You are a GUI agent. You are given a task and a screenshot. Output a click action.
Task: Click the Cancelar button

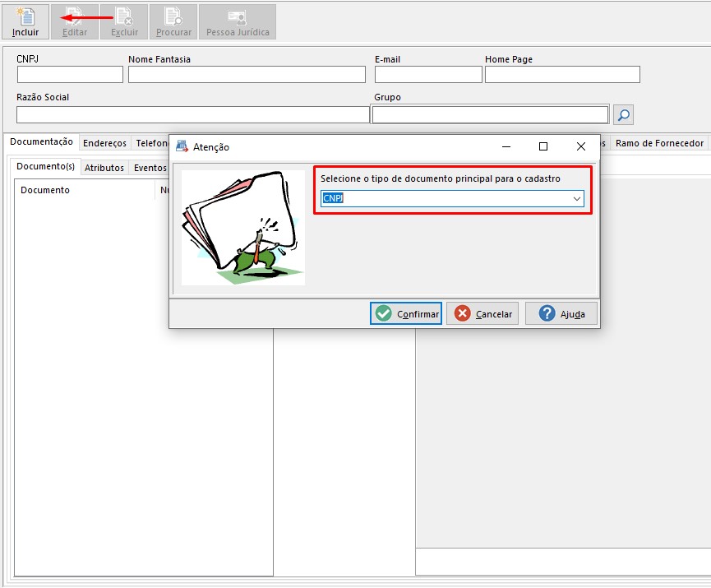(x=482, y=313)
